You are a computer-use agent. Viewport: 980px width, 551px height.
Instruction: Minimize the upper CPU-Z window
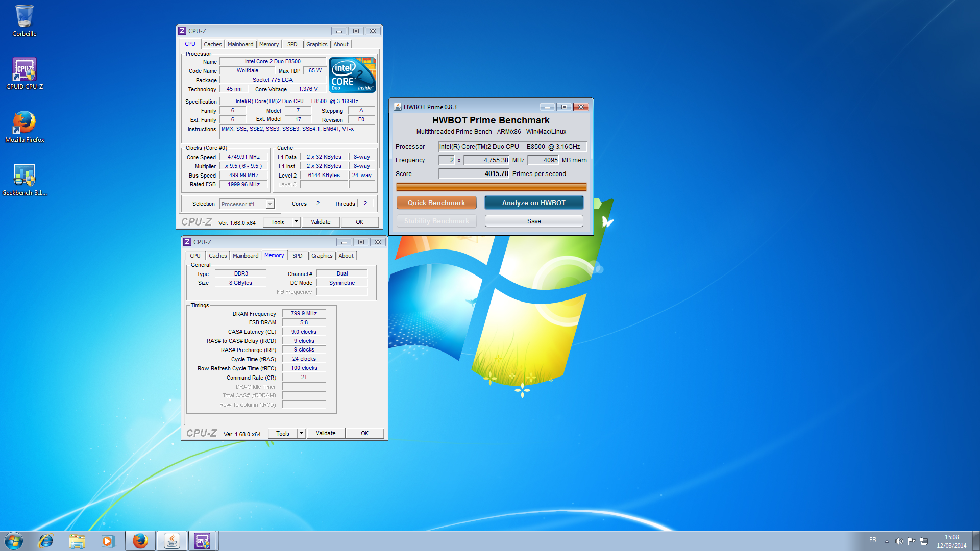pos(339,31)
